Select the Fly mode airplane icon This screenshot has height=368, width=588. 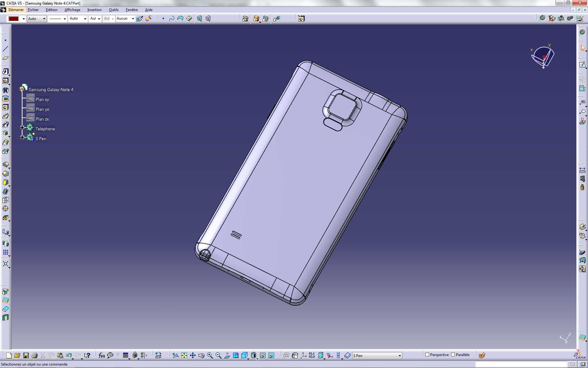tap(175, 355)
